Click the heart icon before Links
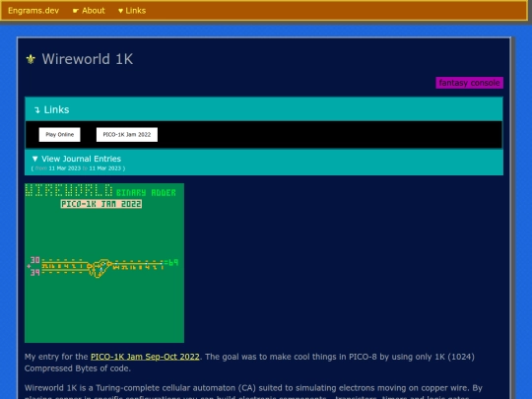This screenshot has width=532, height=399. coord(120,11)
